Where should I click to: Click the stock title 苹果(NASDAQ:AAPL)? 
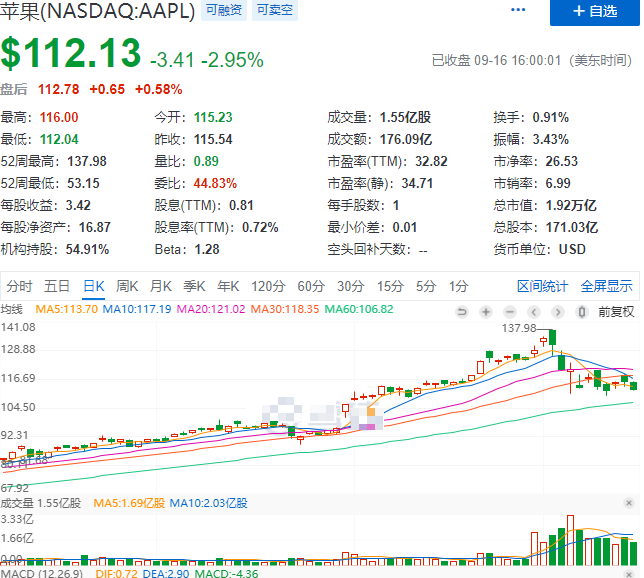coord(97,11)
